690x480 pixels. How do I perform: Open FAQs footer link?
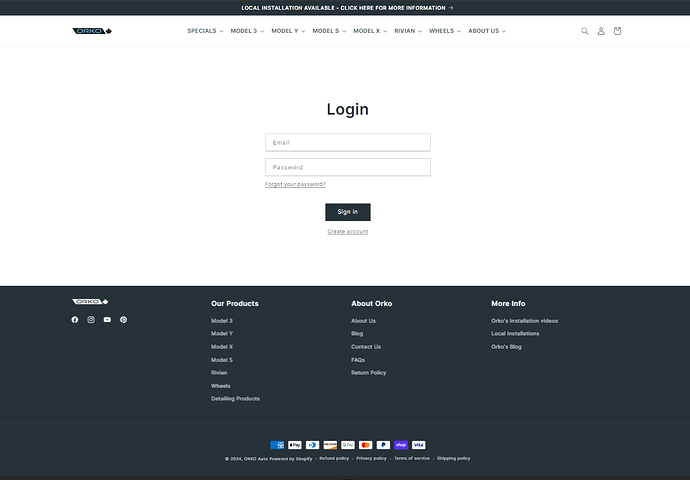click(x=358, y=360)
